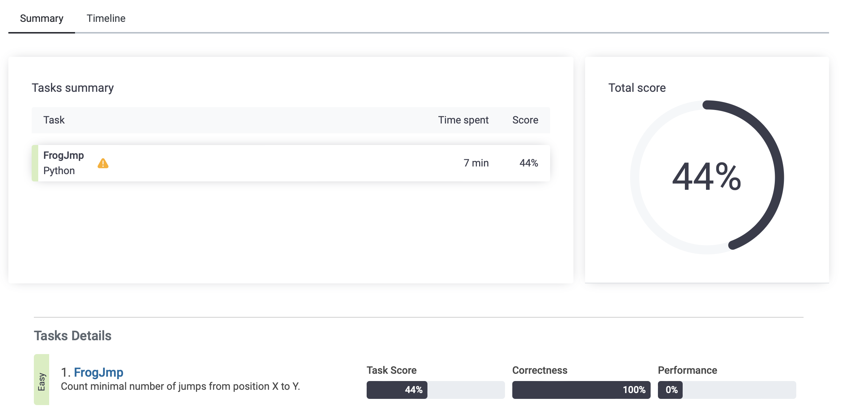Click the Score column header
This screenshot has width=868, height=416.
point(525,120)
